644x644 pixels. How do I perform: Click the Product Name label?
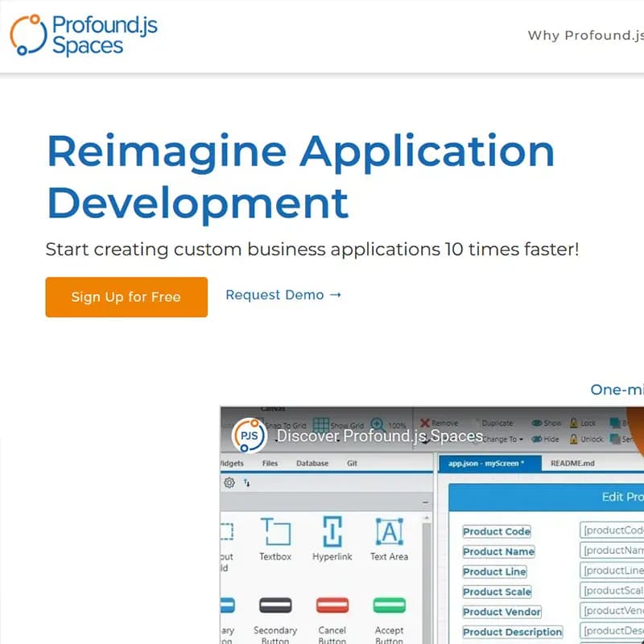click(498, 551)
